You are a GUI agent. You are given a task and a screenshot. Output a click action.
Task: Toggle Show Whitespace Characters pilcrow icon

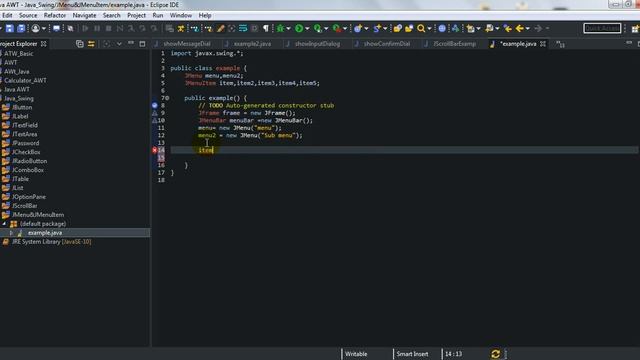266,28
